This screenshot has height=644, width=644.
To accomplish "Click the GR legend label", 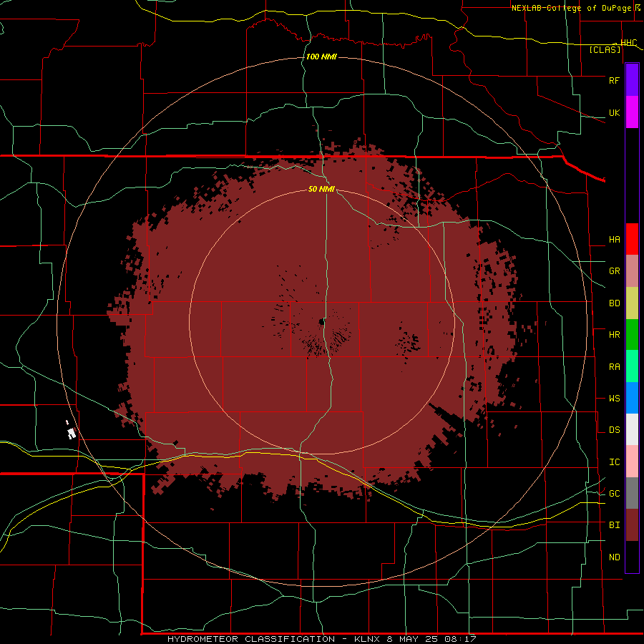I will 614,271.
